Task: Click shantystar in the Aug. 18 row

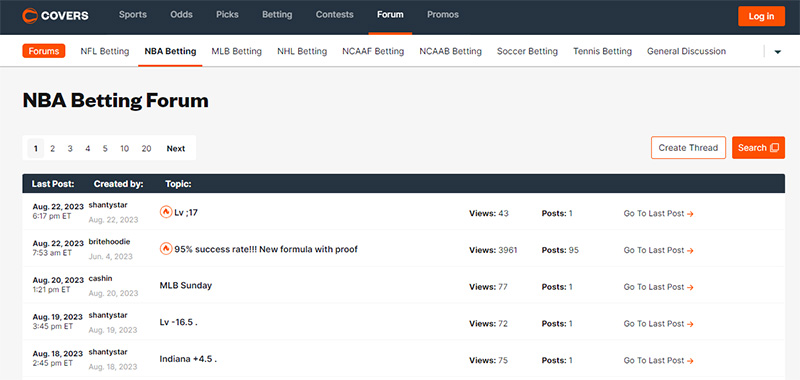Action: click(x=108, y=352)
